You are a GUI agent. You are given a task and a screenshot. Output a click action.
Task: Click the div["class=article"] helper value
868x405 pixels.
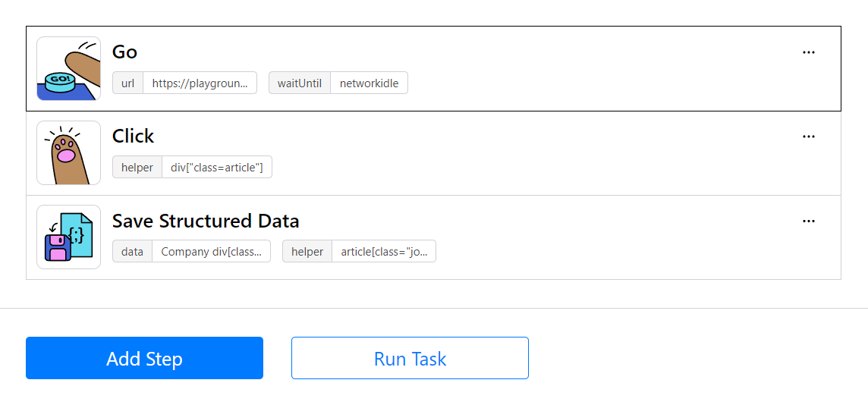coord(217,167)
